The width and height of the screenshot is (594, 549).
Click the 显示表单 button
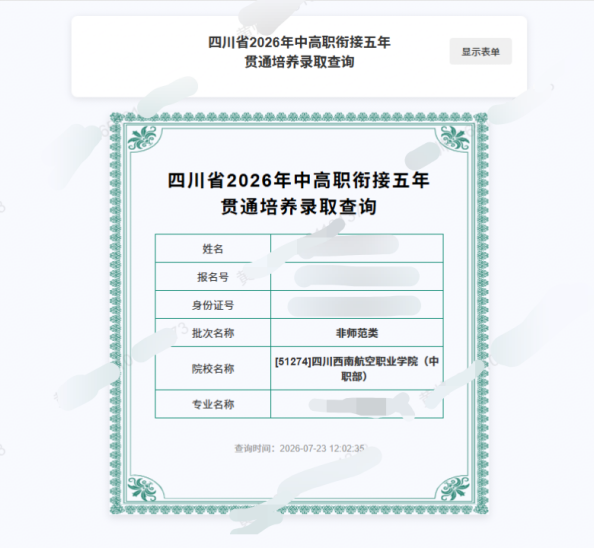coord(480,52)
